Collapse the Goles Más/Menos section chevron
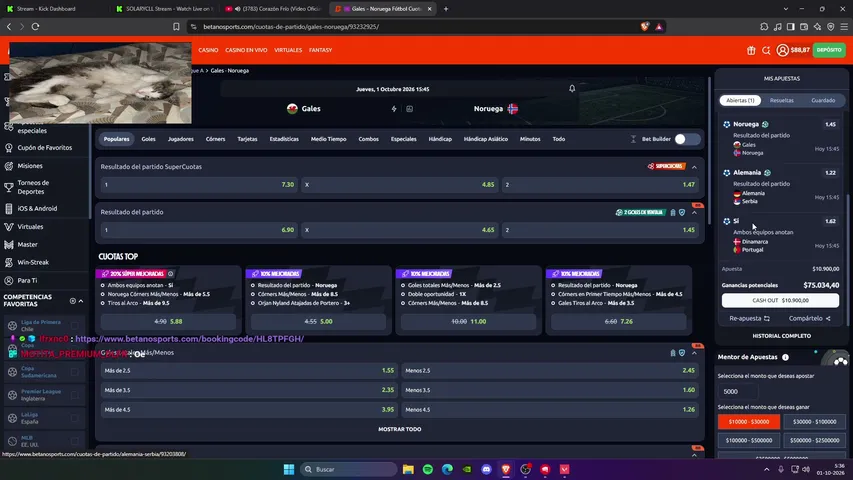 coord(694,353)
